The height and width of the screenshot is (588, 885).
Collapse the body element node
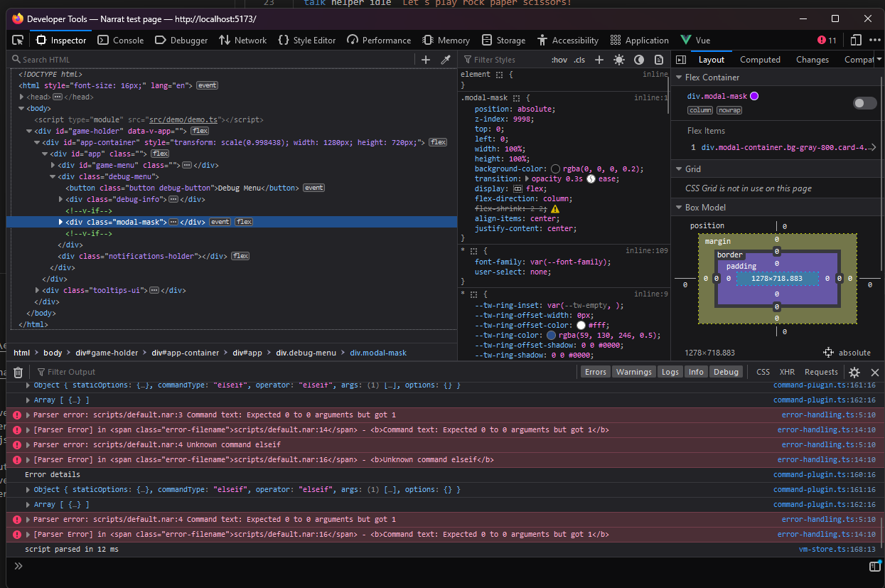pos(22,108)
